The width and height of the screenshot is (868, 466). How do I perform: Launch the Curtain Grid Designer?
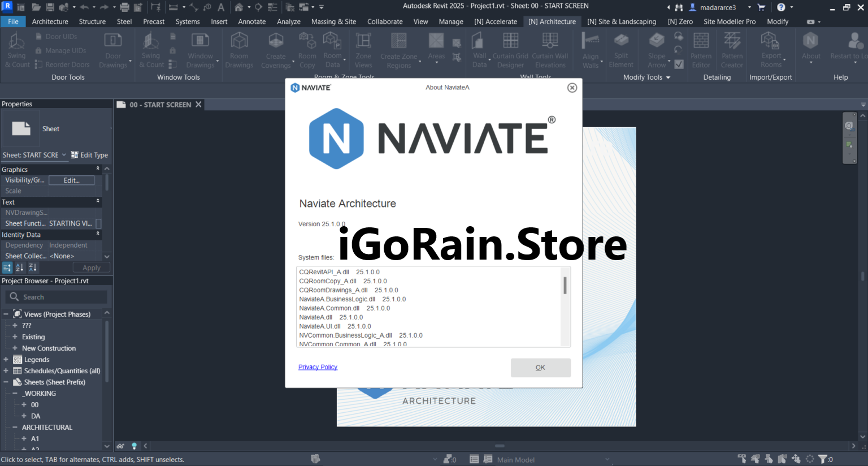[x=510, y=50]
